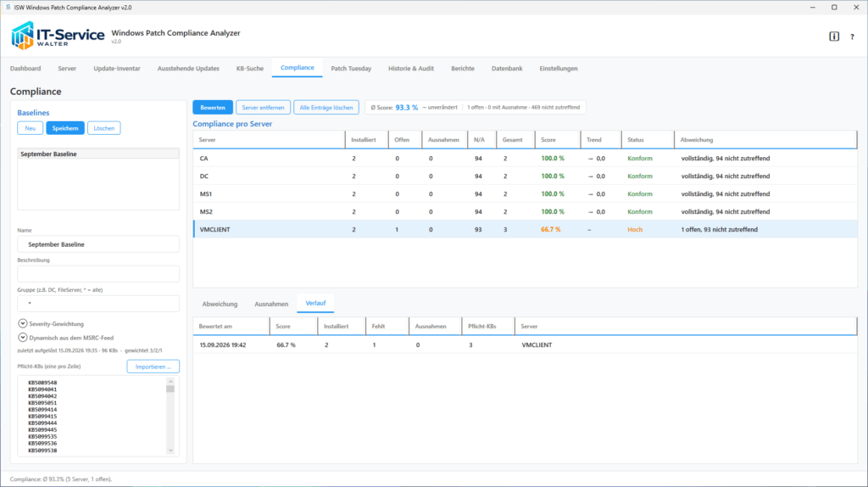The height and width of the screenshot is (487, 868).
Task: Go to the Datenbank tab
Action: tap(507, 69)
